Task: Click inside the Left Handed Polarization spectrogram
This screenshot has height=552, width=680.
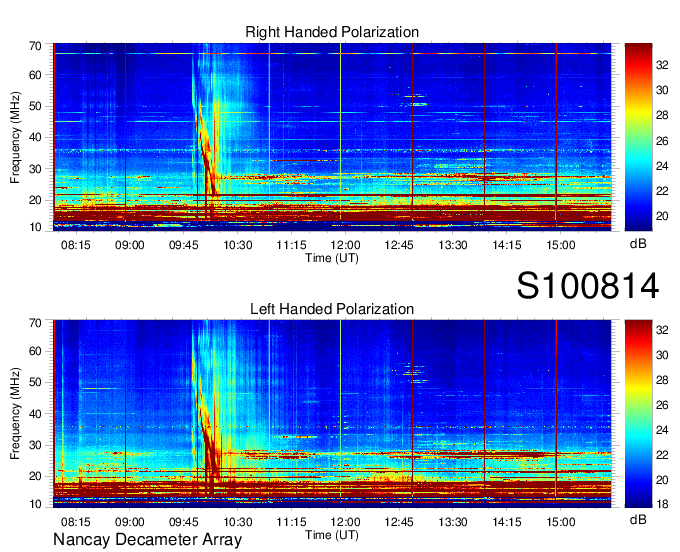Action: [x=332, y=414]
